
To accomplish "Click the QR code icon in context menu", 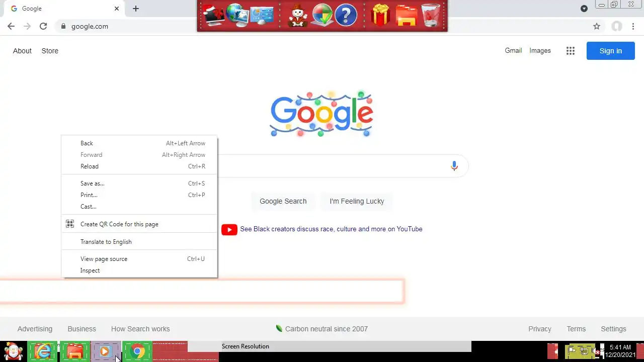I will pyautogui.click(x=70, y=224).
